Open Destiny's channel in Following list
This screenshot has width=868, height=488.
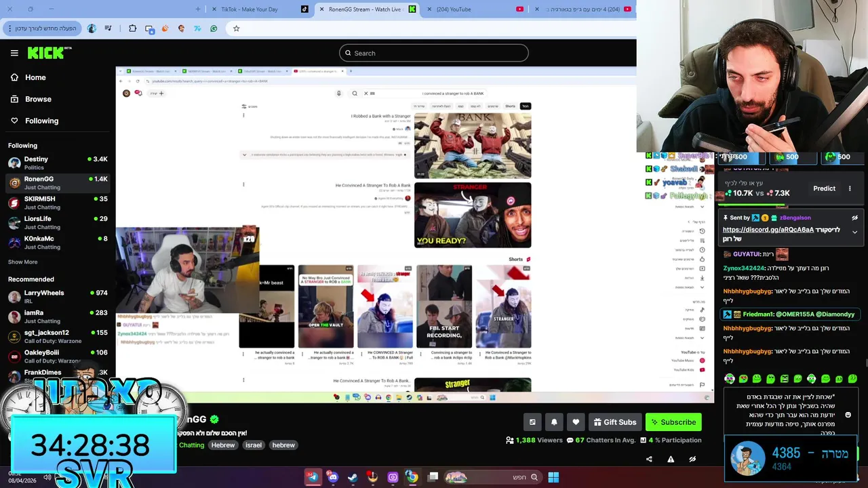click(58, 163)
